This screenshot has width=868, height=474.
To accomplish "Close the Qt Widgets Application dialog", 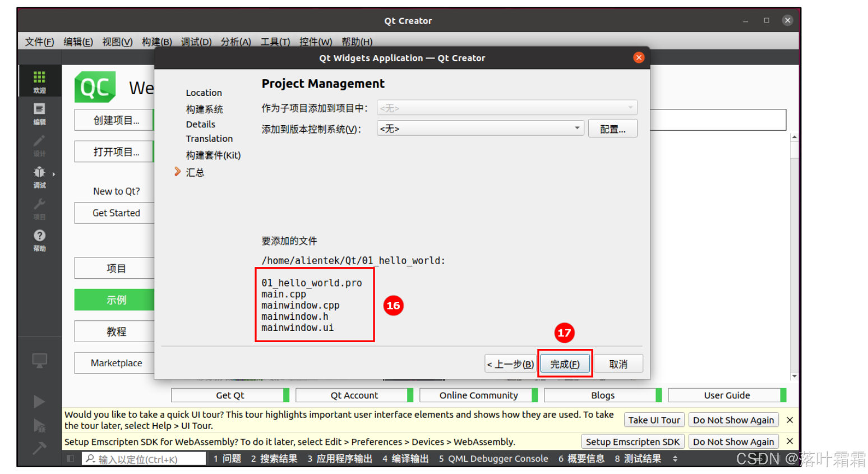I will [639, 58].
